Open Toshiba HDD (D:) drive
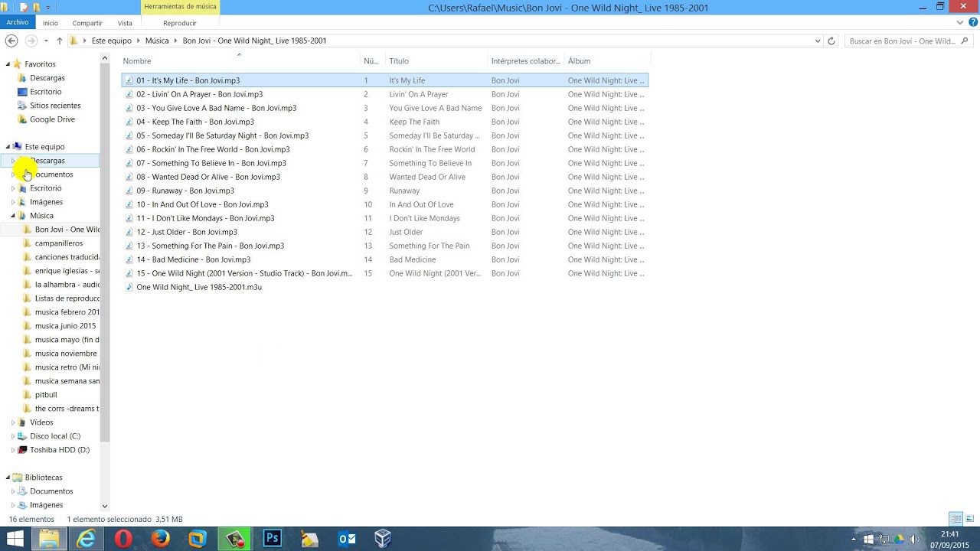The width and height of the screenshot is (980, 551). pyautogui.click(x=60, y=450)
